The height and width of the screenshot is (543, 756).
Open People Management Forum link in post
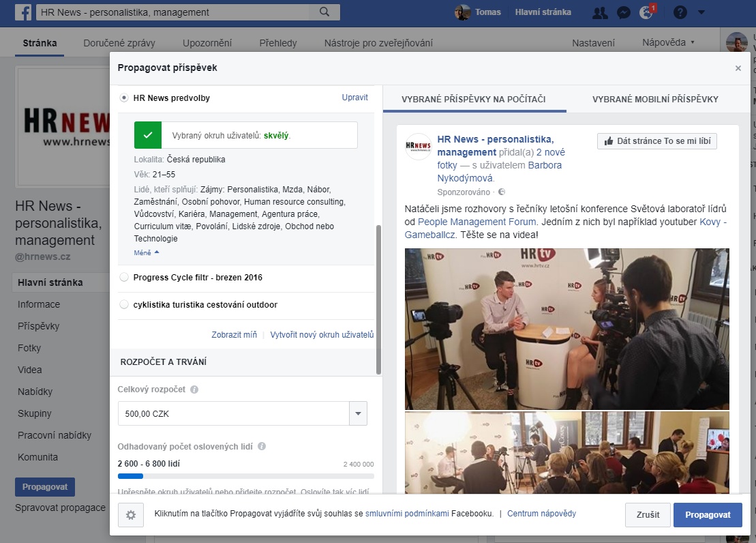click(477, 222)
